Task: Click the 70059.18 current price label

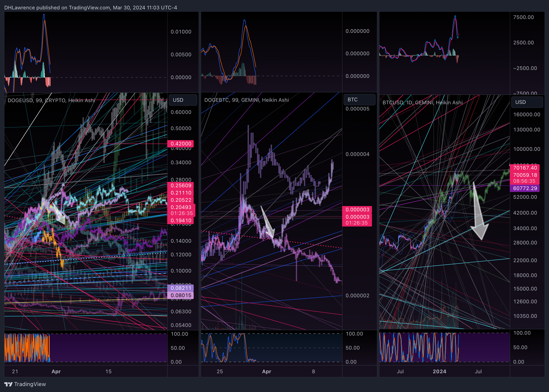Action: coord(525,175)
